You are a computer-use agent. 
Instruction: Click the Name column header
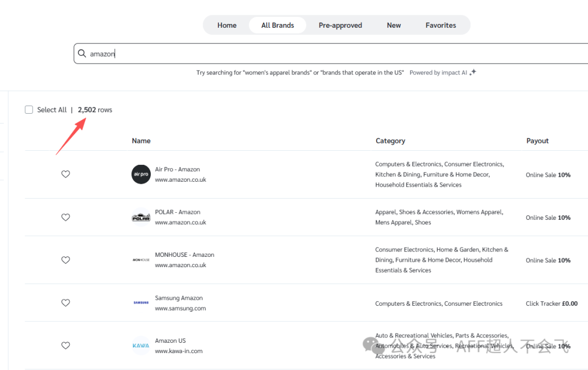(141, 140)
